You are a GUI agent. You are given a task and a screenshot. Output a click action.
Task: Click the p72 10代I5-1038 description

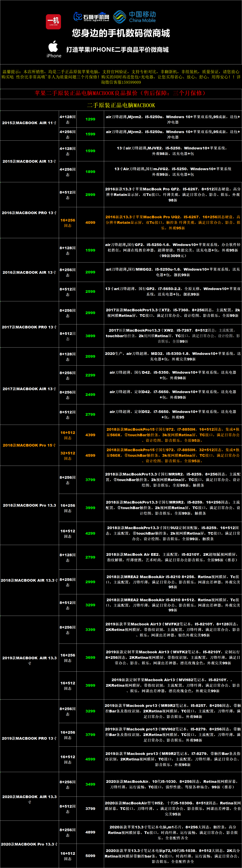point(173,856)
